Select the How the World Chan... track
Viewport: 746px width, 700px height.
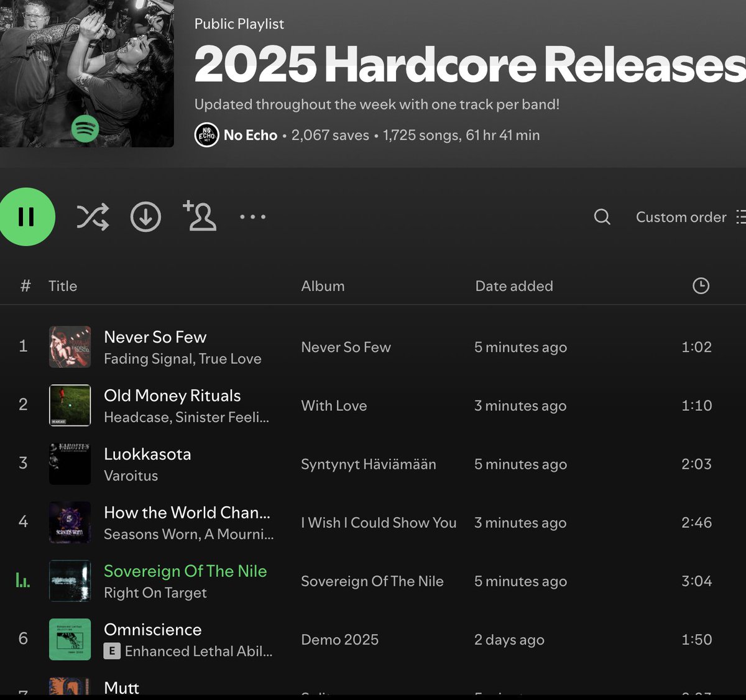[x=187, y=512]
